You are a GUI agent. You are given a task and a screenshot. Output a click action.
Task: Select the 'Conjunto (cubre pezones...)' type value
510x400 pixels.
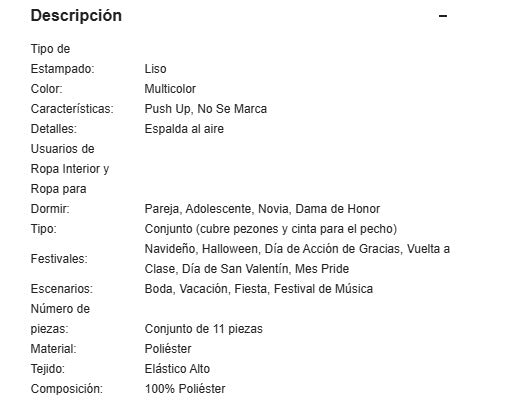(271, 229)
